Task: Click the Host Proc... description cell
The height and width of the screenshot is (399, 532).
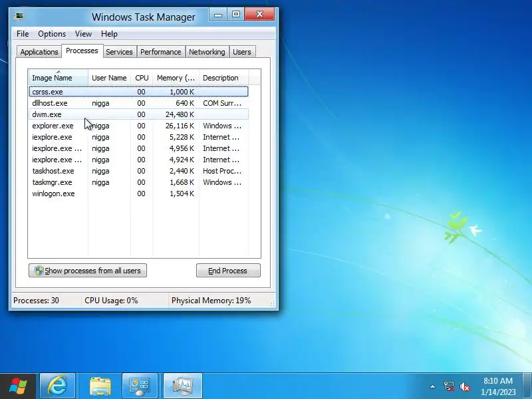Action: (x=222, y=171)
